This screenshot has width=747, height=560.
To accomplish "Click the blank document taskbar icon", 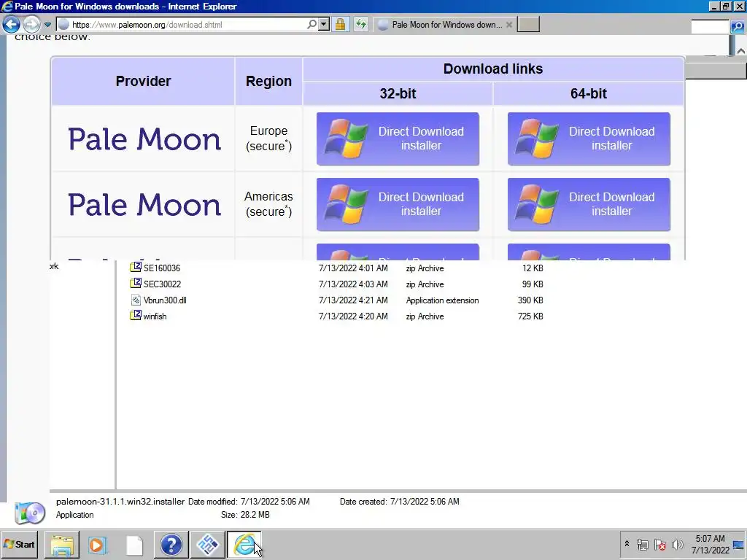I will coord(134,544).
